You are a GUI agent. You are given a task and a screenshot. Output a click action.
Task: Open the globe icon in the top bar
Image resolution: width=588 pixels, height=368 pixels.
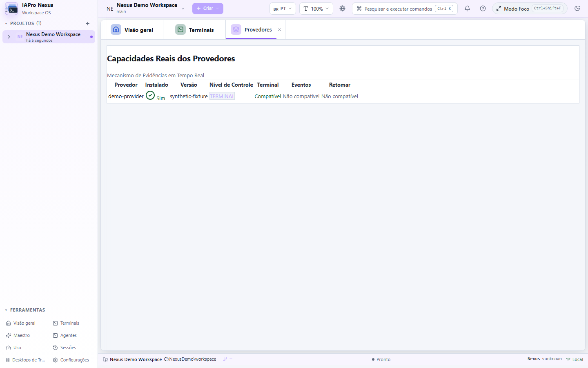342,9
